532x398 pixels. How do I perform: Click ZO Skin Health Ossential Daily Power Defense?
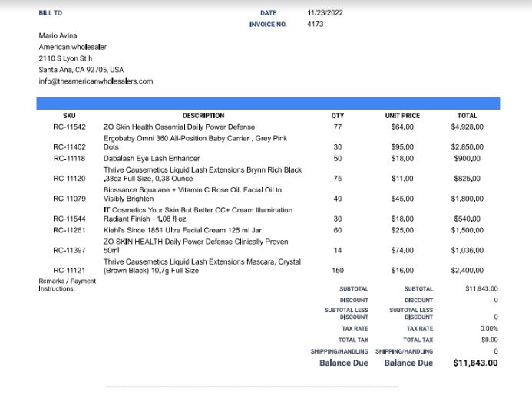point(179,127)
